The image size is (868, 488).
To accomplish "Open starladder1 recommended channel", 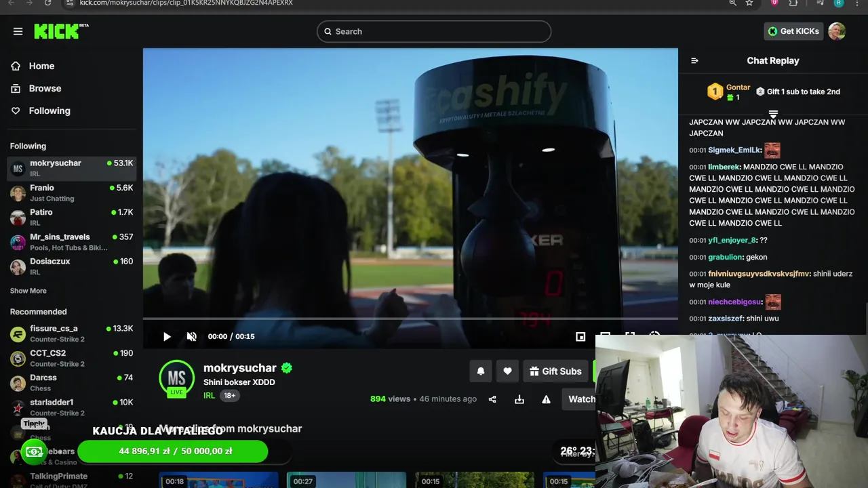I will [x=71, y=407].
